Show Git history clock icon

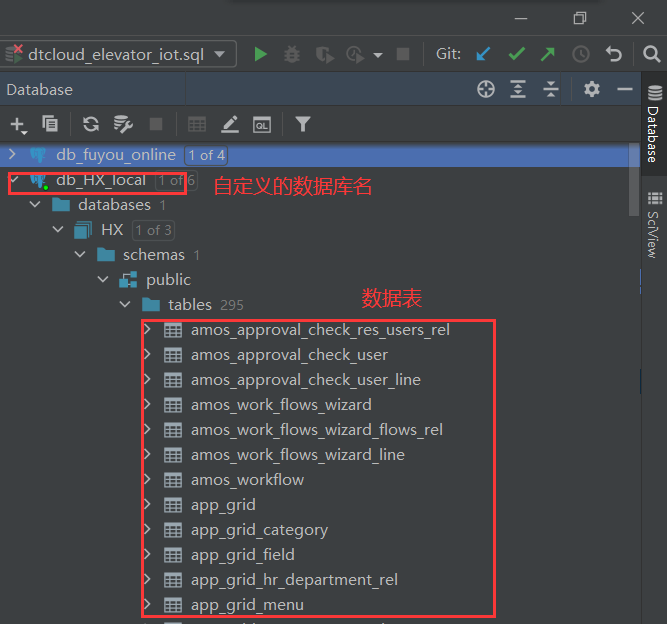[581, 54]
